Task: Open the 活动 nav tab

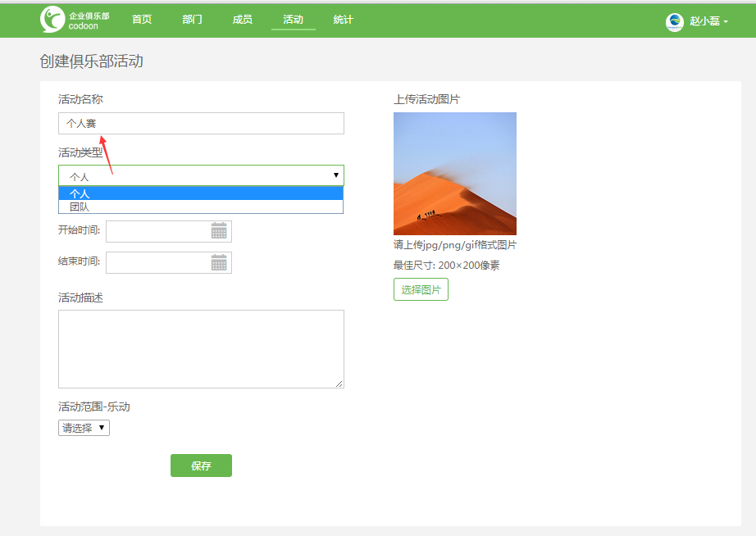Action: click(294, 20)
